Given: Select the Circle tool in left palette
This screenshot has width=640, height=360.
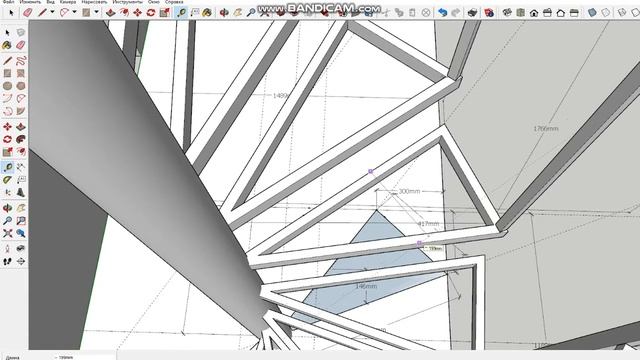Looking at the screenshot, I should click(x=7, y=86).
